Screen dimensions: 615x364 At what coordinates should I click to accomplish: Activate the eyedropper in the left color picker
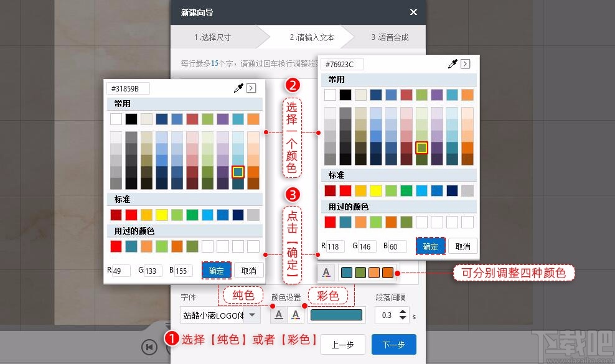pos(238,88)
